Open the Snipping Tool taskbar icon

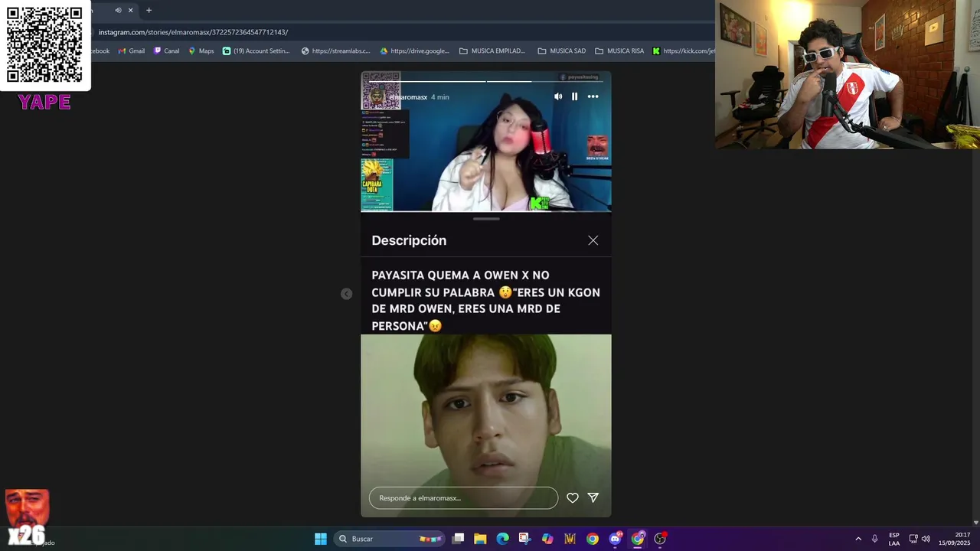(x=524, y=539)
